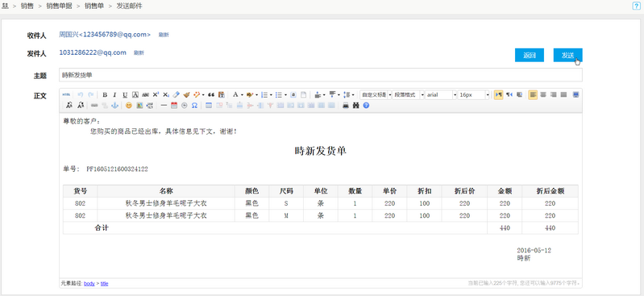Image resolution: width=644 pixels, height=296 pixels.
Task: Convert text to uppercase
Action: (x=69, y=105)
